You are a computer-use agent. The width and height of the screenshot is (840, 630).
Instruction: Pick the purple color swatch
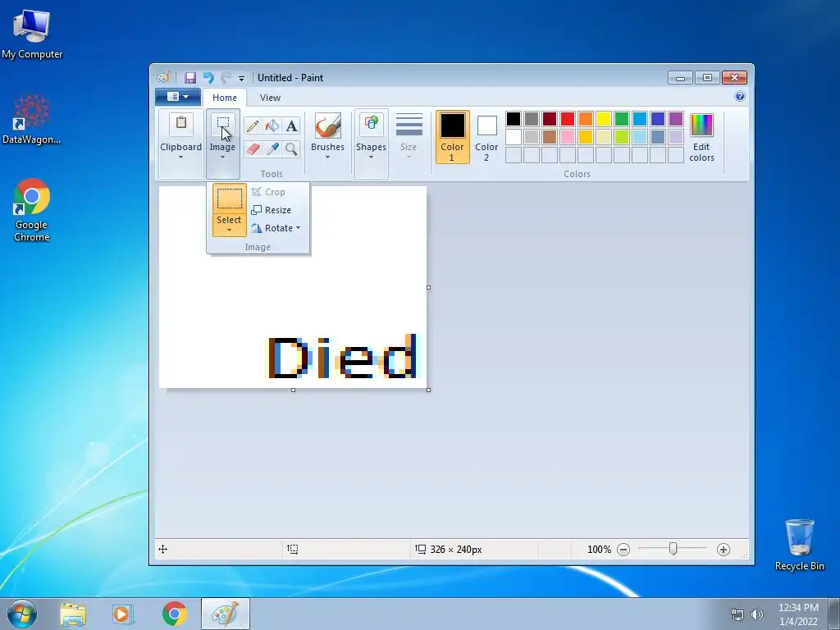[676, 118]
